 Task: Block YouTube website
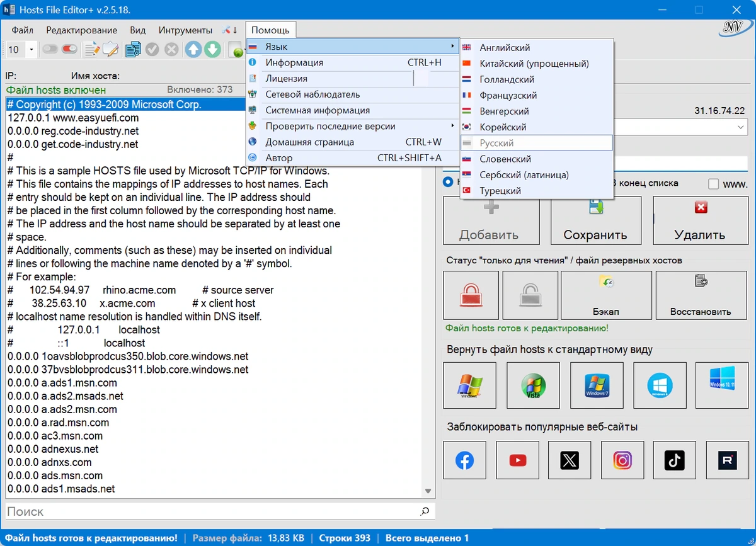point(518,461)
